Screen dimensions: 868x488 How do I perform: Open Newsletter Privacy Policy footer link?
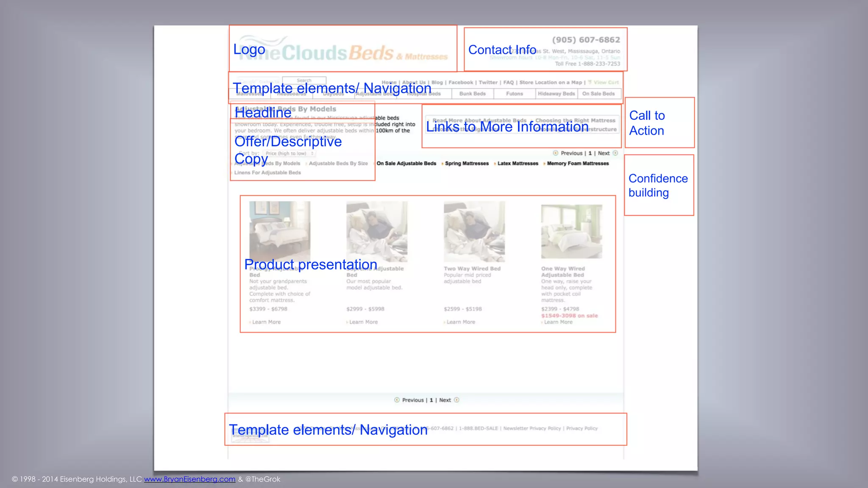(x=532, y=429)
